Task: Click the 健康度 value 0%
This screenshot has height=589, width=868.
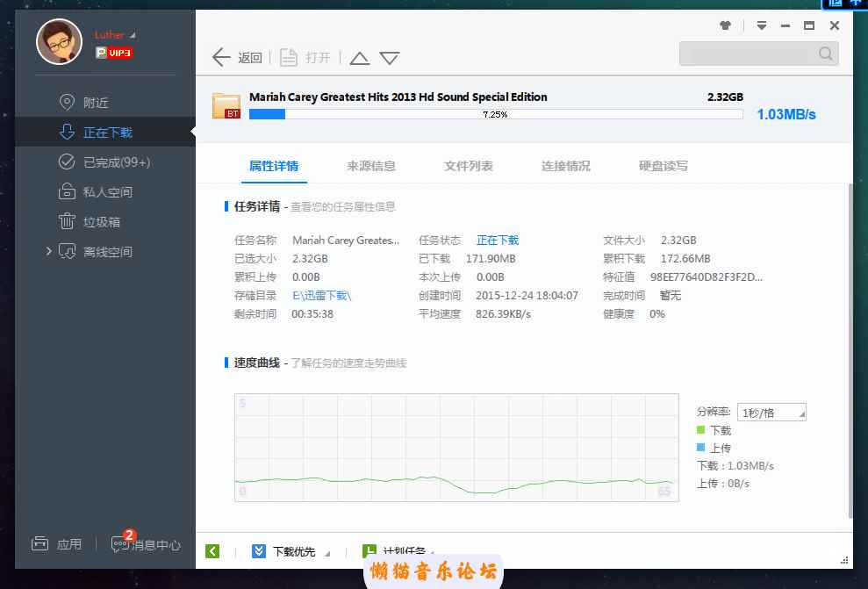Action: 657,313
